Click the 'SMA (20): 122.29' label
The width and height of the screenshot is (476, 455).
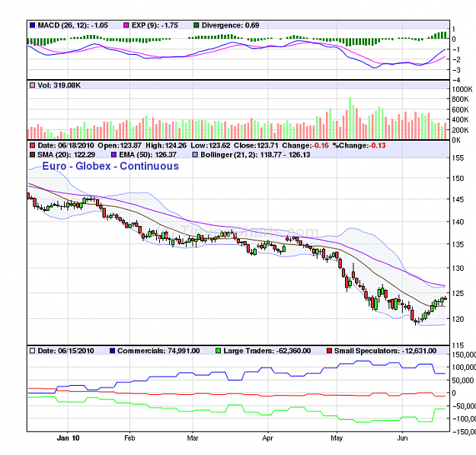[x=66, y=154]
